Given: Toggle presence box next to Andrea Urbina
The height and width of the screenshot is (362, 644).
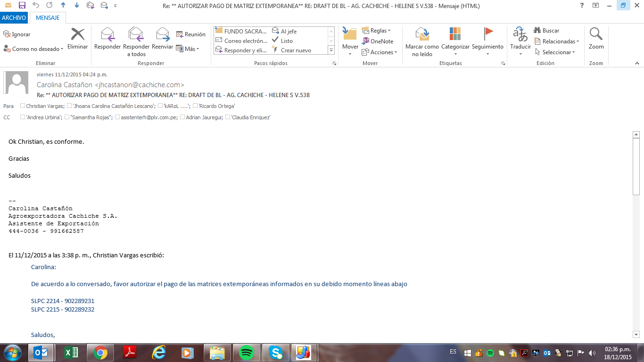Looking at the screenshot, I should (x=23, y=117).
